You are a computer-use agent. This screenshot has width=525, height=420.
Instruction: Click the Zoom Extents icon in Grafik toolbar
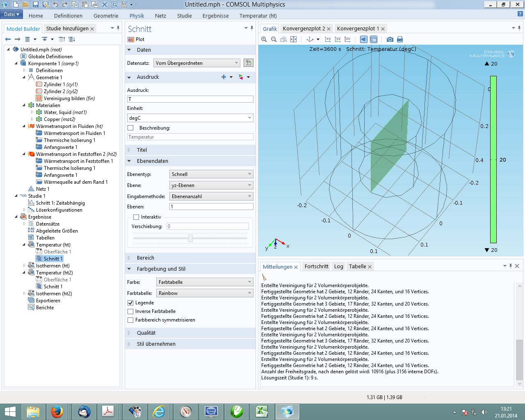point(294,39)
